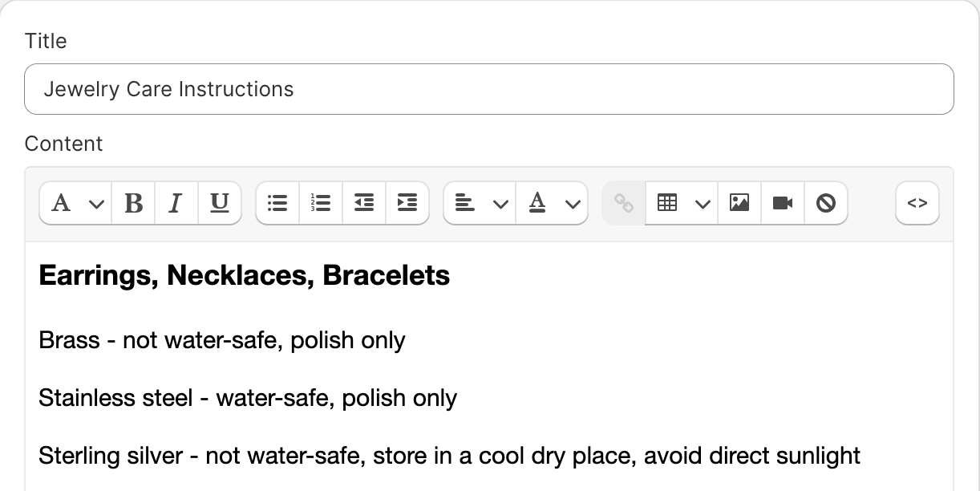Screen dimensions: 980x491
Task: Toggle bold formatting
Action: tap(134, 203)
